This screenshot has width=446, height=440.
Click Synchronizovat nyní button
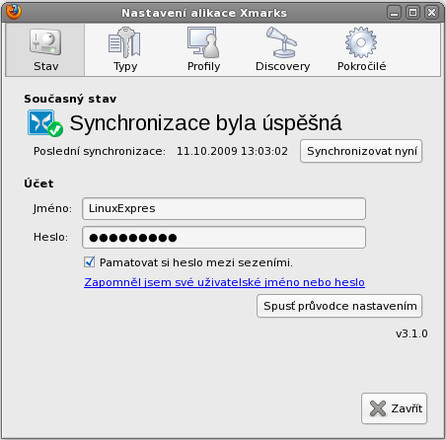[x=361, y=151]
